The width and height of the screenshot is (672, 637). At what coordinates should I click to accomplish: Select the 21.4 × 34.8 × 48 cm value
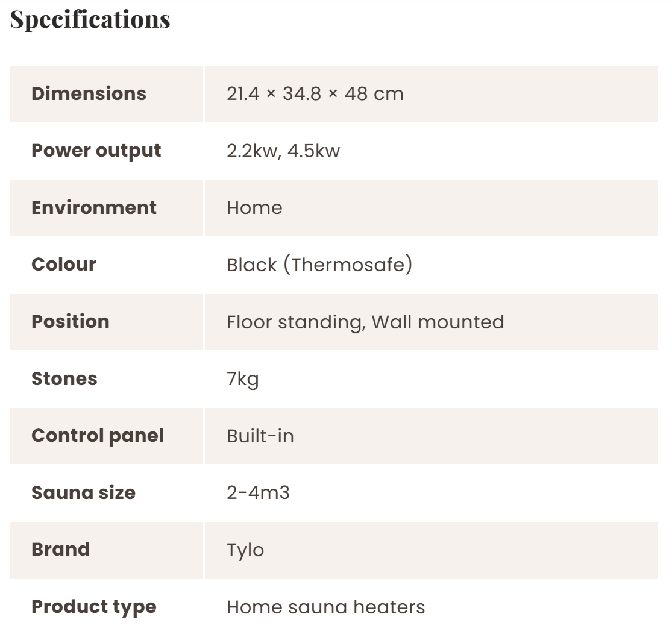pyautogui.click(x=315, y=93)
